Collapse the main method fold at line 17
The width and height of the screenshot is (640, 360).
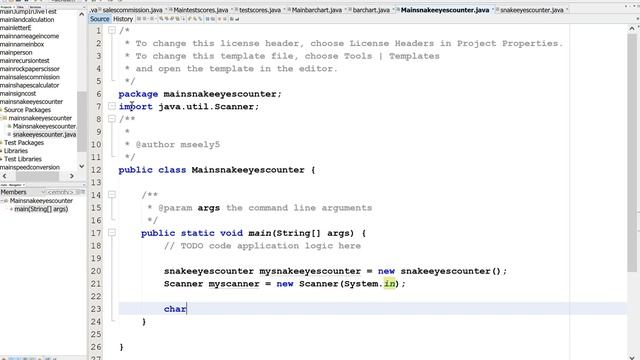(x=112, y=233)
